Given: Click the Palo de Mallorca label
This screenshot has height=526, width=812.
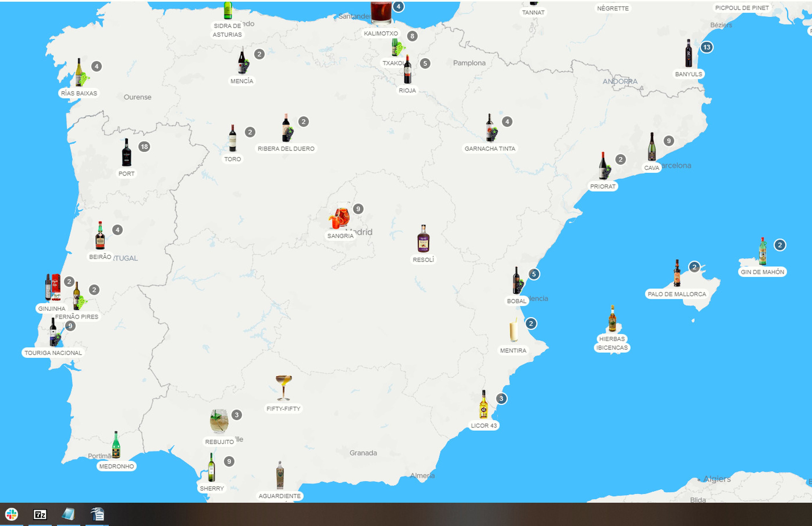Looking at the screenshot, I should click(x=677, y=294).
